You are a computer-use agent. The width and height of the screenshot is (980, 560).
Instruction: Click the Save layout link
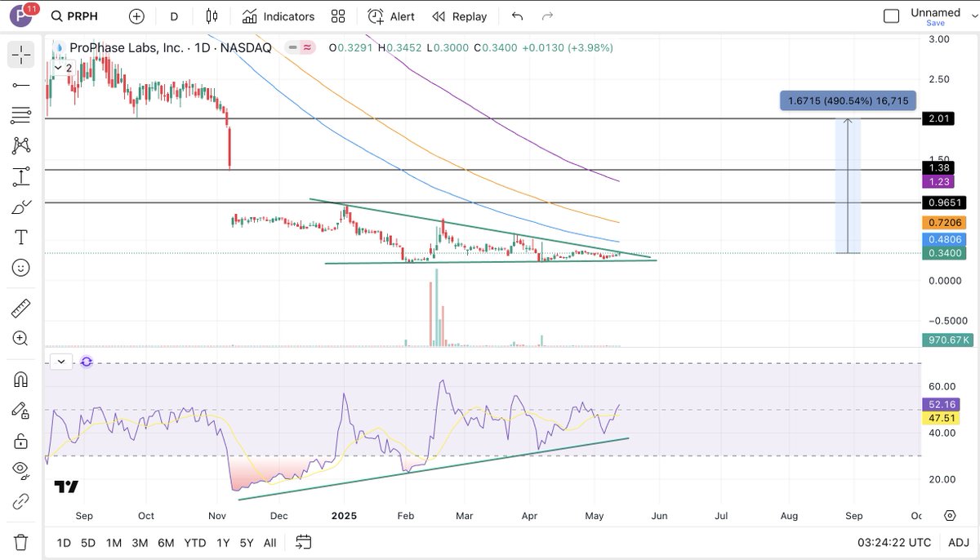point(936,24)
